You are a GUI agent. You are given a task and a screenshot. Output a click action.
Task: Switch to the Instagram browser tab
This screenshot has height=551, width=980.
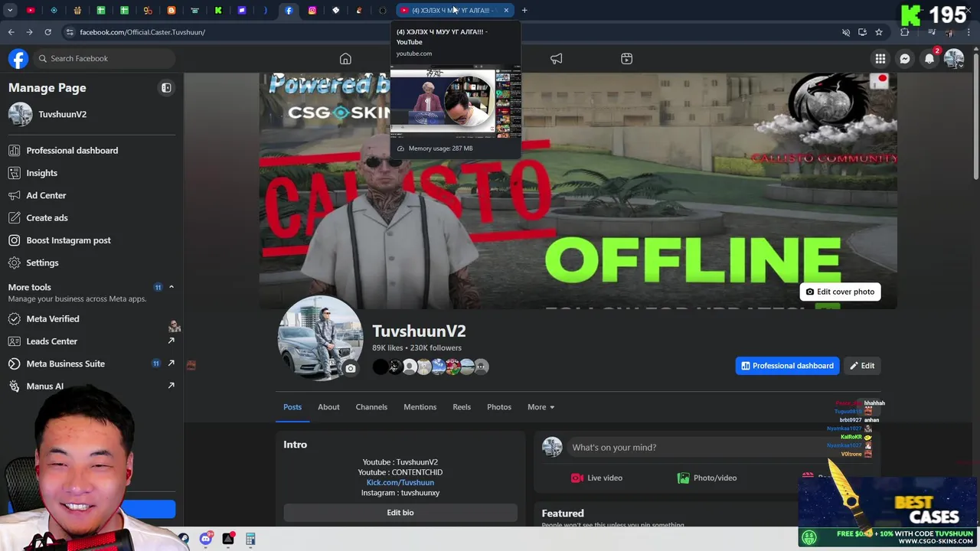click(312, 11)
